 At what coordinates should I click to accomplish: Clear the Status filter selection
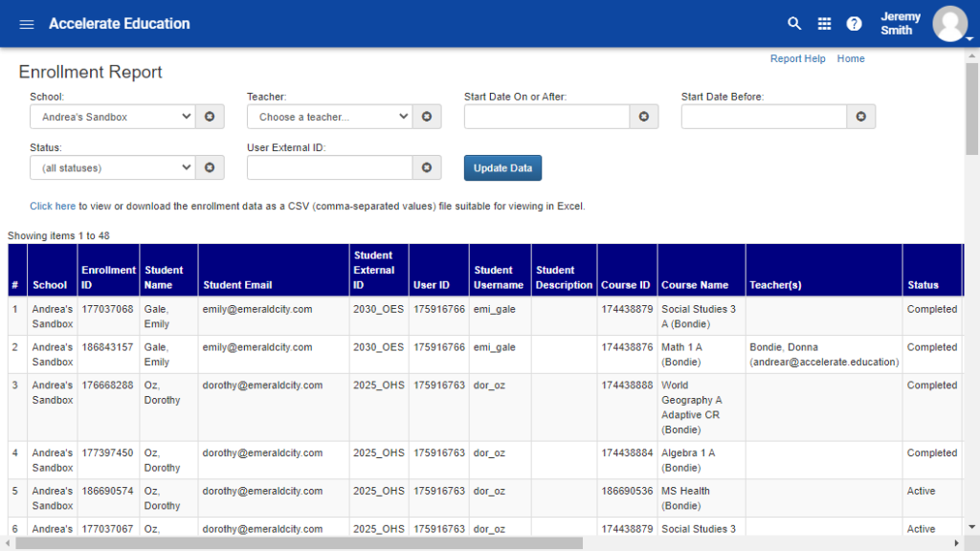(210, 167)
